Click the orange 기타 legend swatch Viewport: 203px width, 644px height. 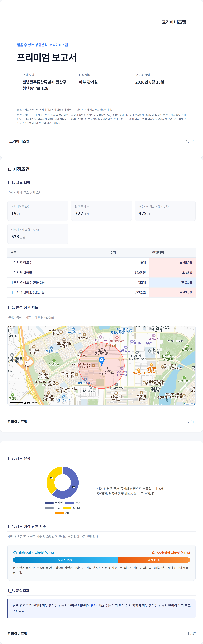pos(59,513)
